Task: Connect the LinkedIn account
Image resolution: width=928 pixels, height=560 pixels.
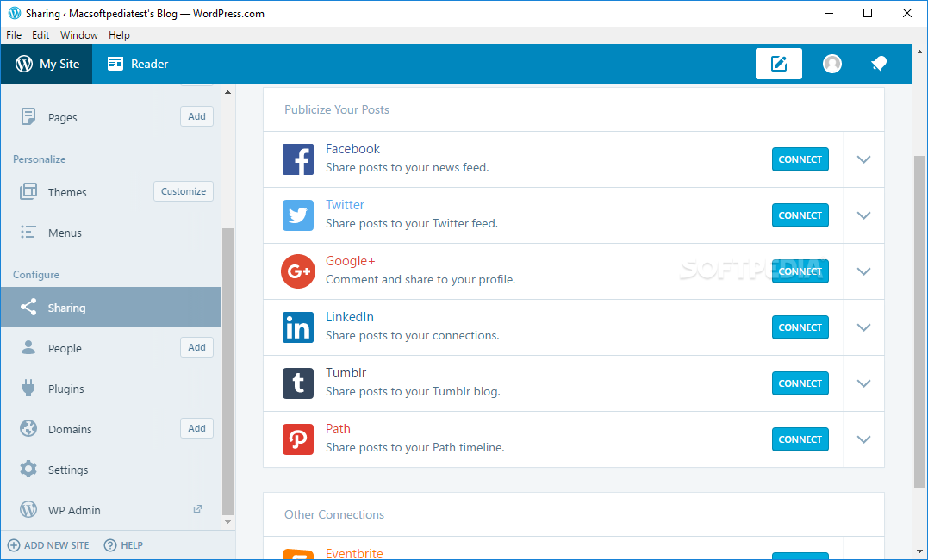Action: (800, 327)
